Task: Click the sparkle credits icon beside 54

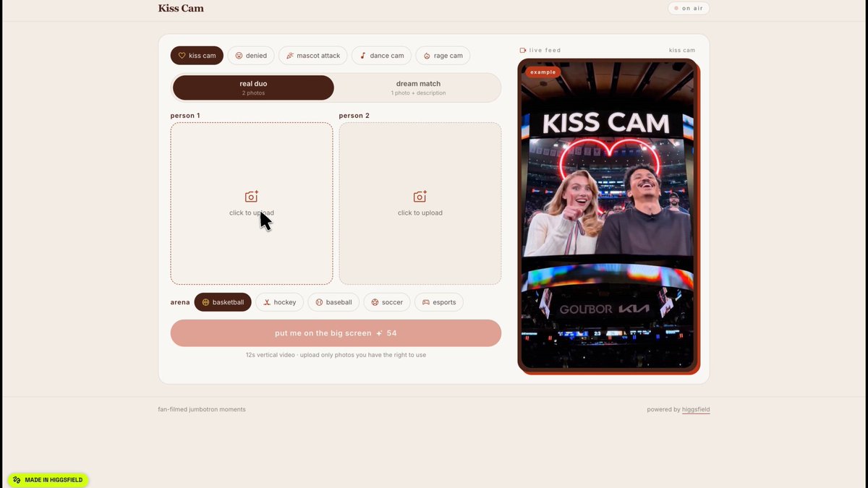Action: pyautogui.click(x=379, y=333)
